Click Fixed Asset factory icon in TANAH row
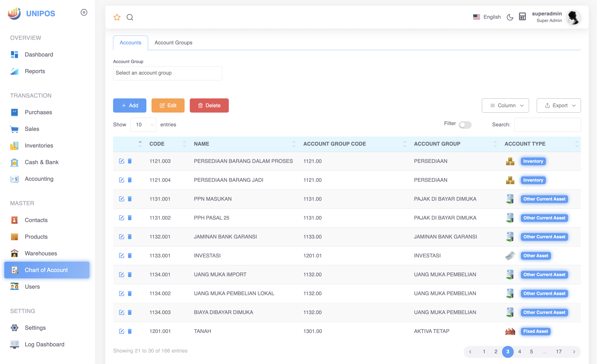The width and height of the screenshot is (597, 364). [510, 331]
